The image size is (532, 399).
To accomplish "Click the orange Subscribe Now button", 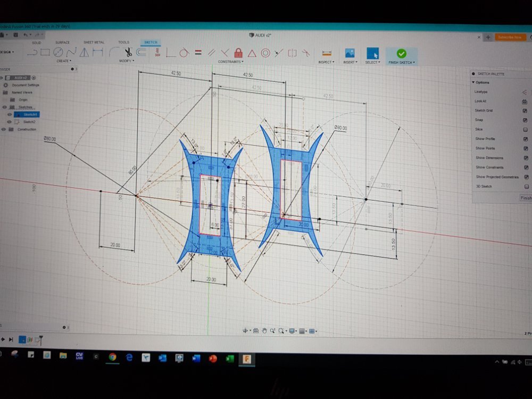I will (510, 37).
